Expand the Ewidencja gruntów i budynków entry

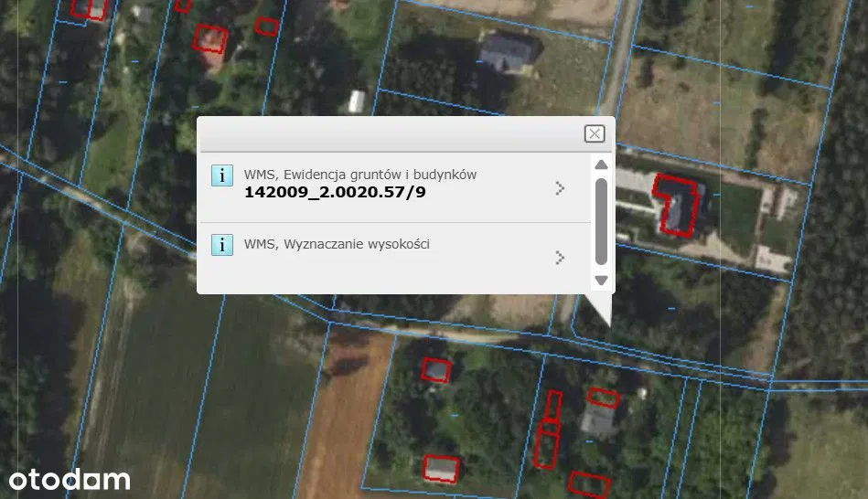(x=560, y=188)
